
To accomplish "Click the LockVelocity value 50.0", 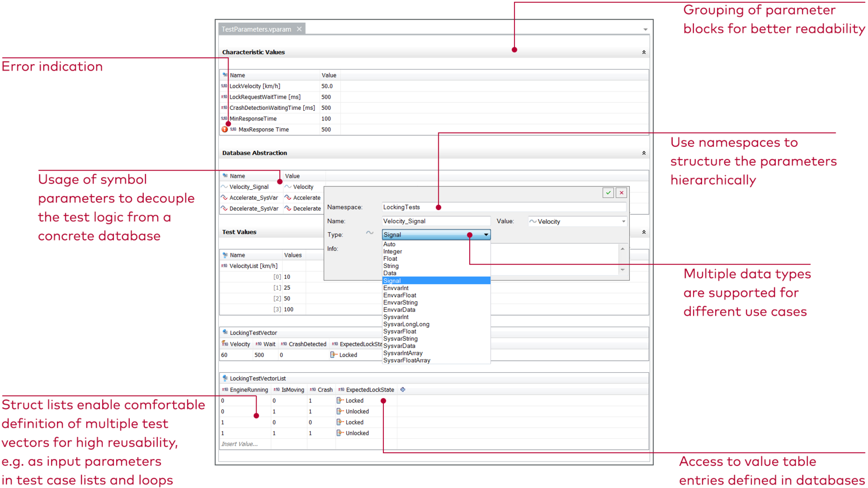I will 327,86.
